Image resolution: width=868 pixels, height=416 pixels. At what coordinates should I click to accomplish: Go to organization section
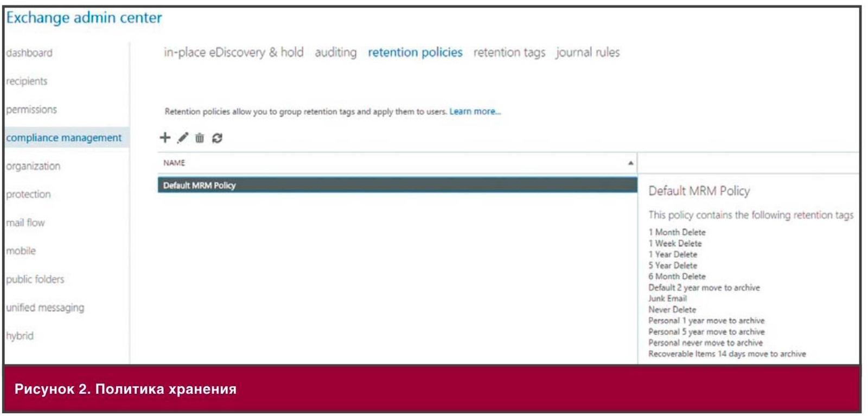(33, 166)
